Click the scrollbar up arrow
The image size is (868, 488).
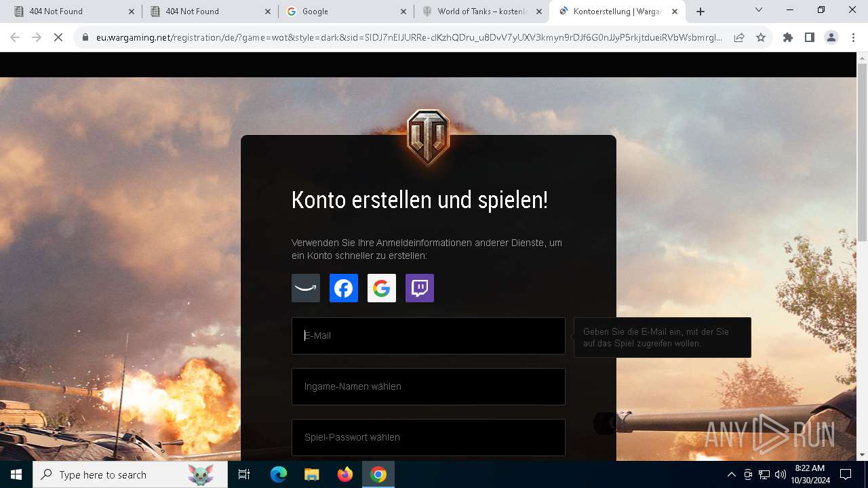pos(863,58)
